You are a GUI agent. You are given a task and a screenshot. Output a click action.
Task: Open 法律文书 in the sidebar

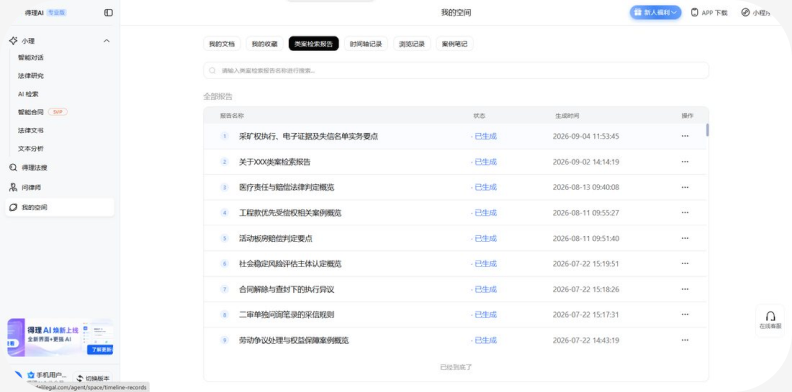tap(31, 130)
